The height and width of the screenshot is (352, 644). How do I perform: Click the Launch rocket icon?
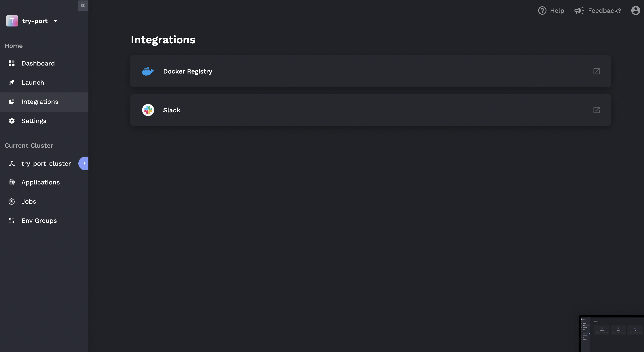(11, 83)
